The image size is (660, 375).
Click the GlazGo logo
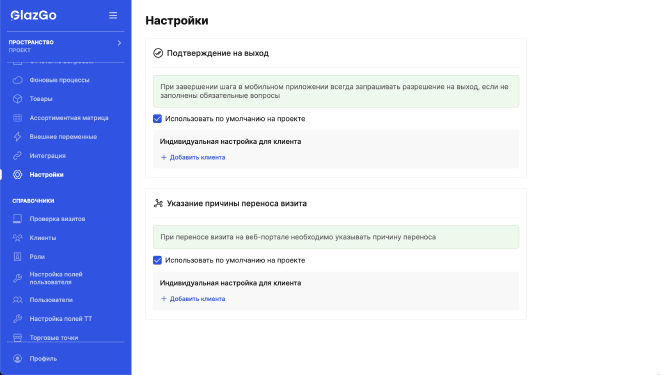pyautogui.click(x=34, y=16)
